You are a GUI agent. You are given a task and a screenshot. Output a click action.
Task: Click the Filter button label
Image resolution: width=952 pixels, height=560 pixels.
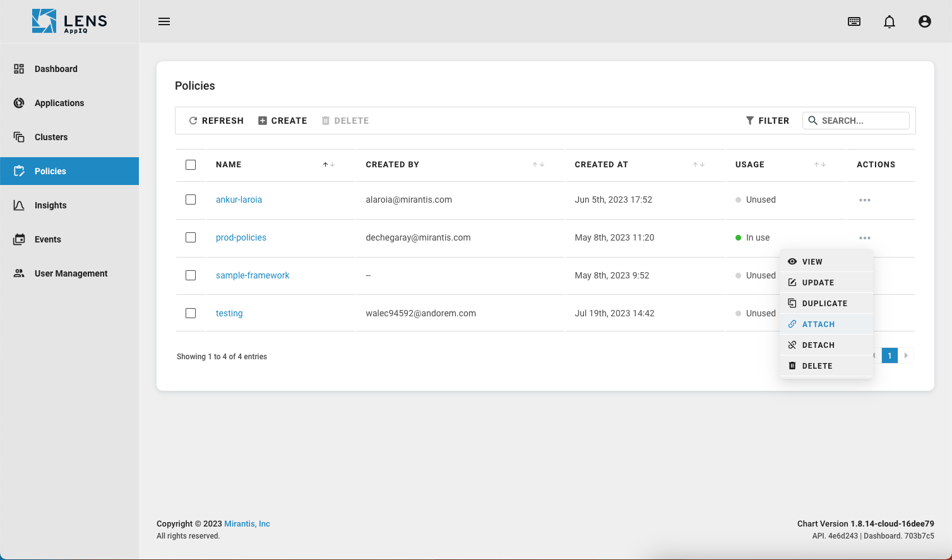pyautogui.click(x=774, y=121)
